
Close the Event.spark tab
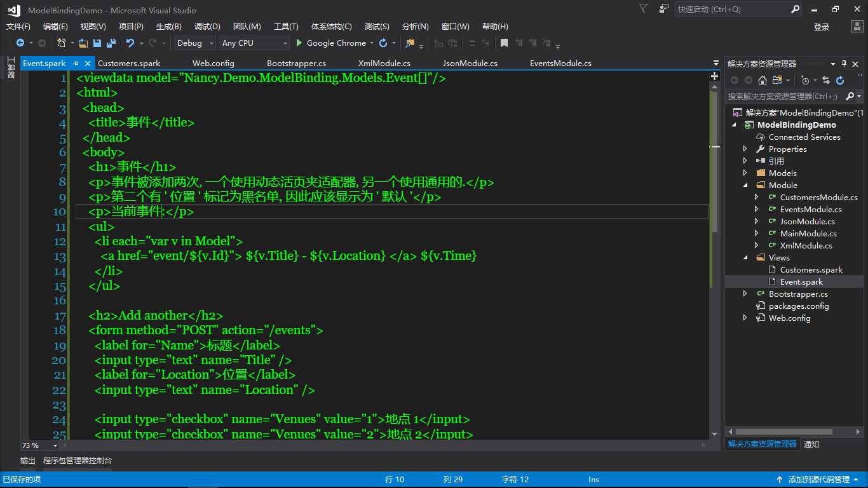pos(88,64)
